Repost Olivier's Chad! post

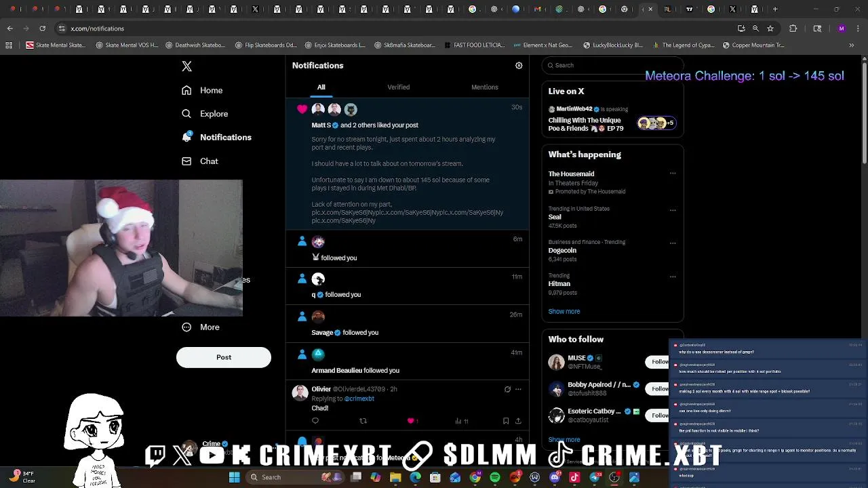pos(363,421)
